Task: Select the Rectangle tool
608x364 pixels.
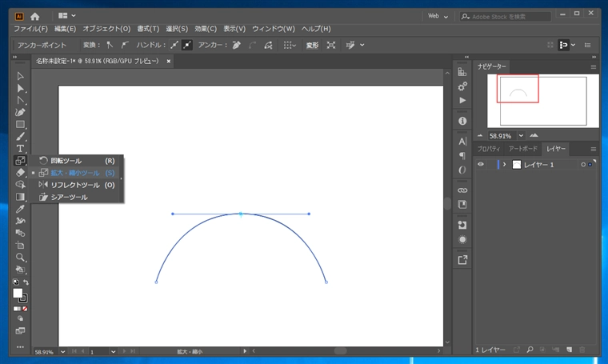Action: coord(20,125)
